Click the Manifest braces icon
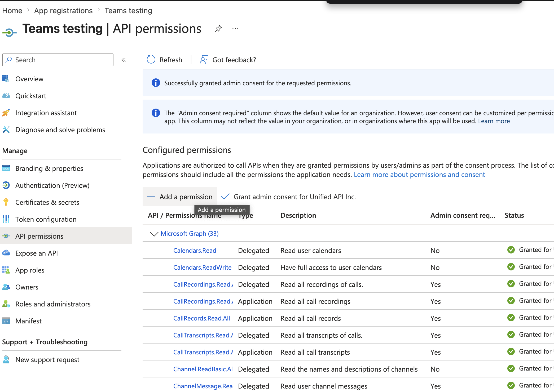 point(6,321)
